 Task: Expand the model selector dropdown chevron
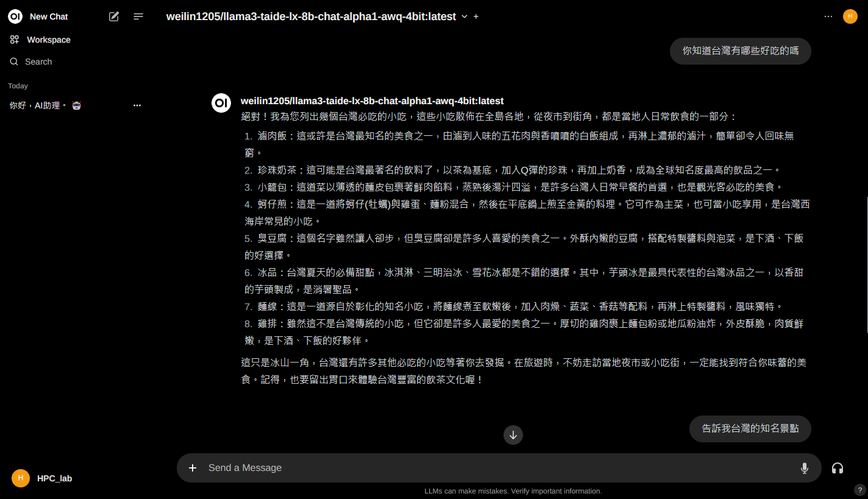click(464, 16)
